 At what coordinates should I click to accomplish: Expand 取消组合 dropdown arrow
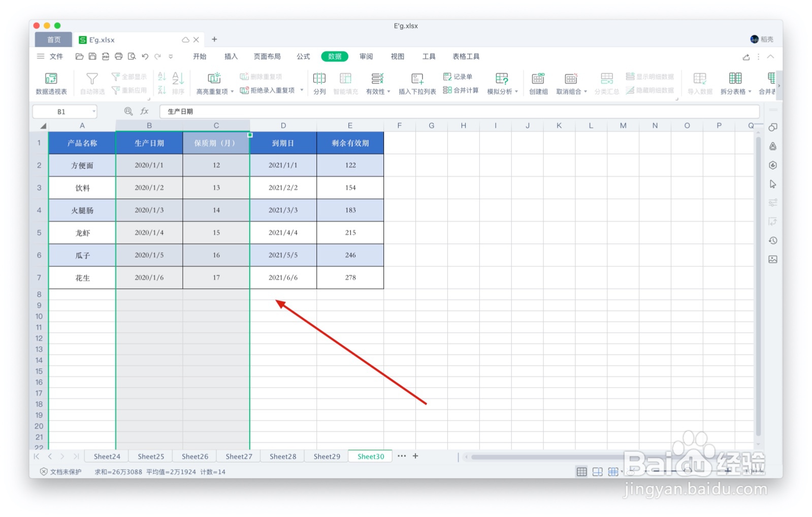pos(585,92)
